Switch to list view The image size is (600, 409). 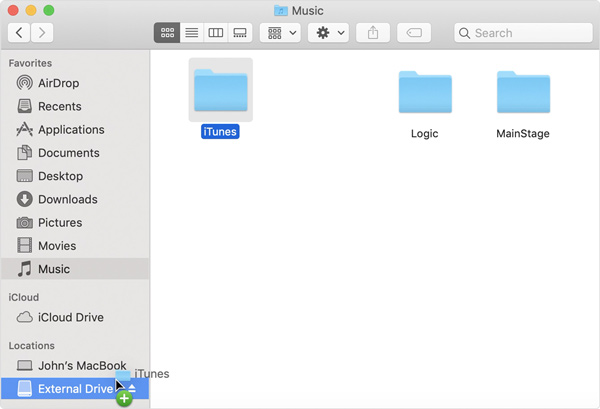192,33
